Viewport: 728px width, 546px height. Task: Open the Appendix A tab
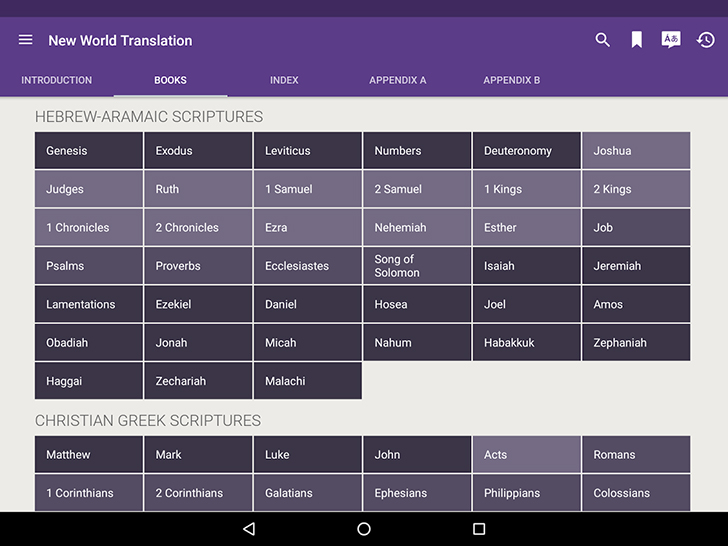click(x=398, y=80)
